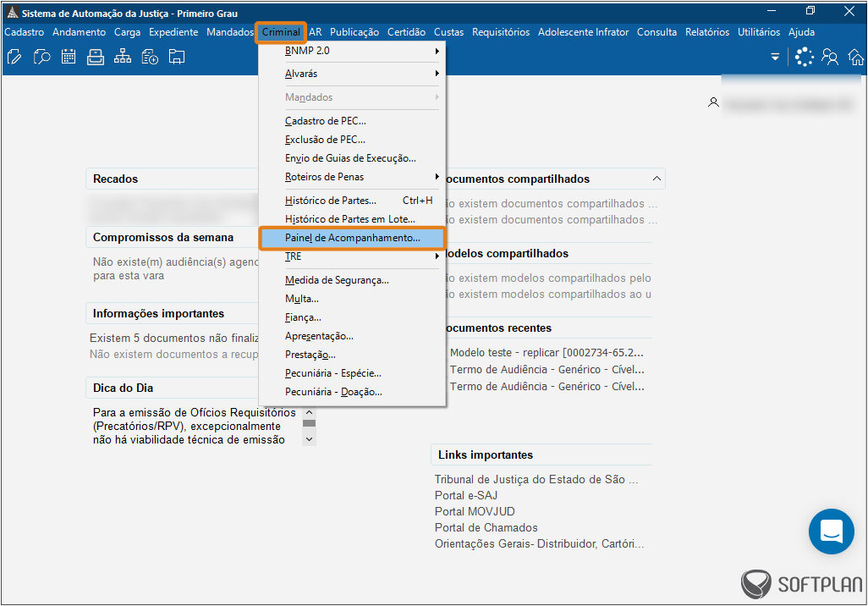
Task: Open the Cadastro menu
Action: pyautogui.click(x=25, y=32)
